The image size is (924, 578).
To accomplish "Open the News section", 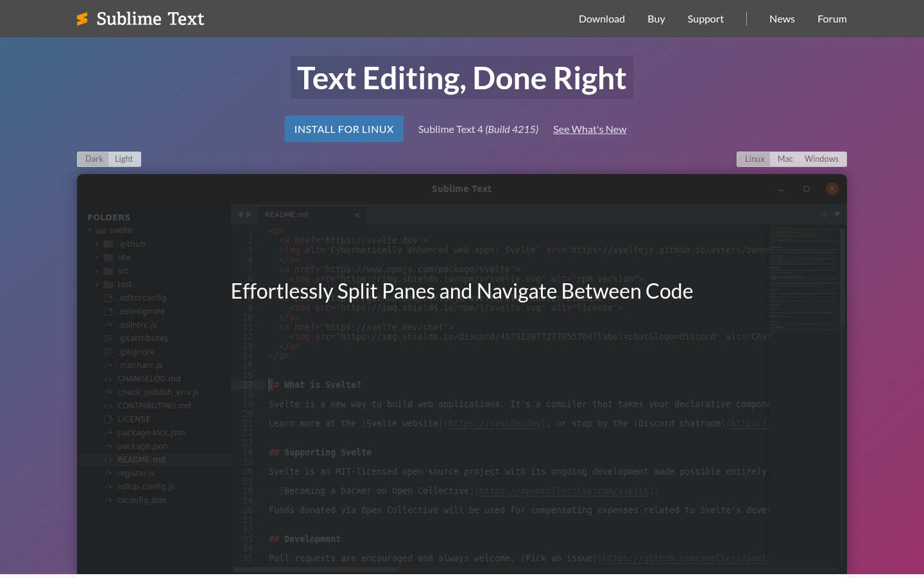I will [782, 19].
